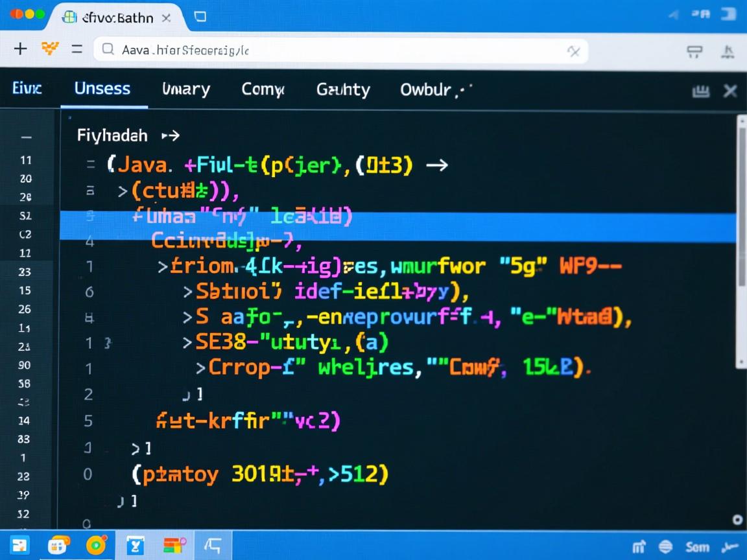
Task: Open the Gauhty tab
Action: (x=343, y=89)
